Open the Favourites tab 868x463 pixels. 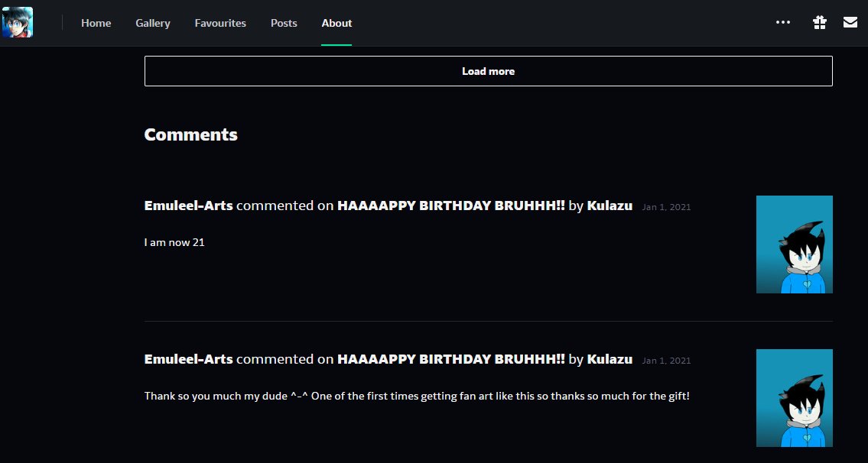[220, 23]
